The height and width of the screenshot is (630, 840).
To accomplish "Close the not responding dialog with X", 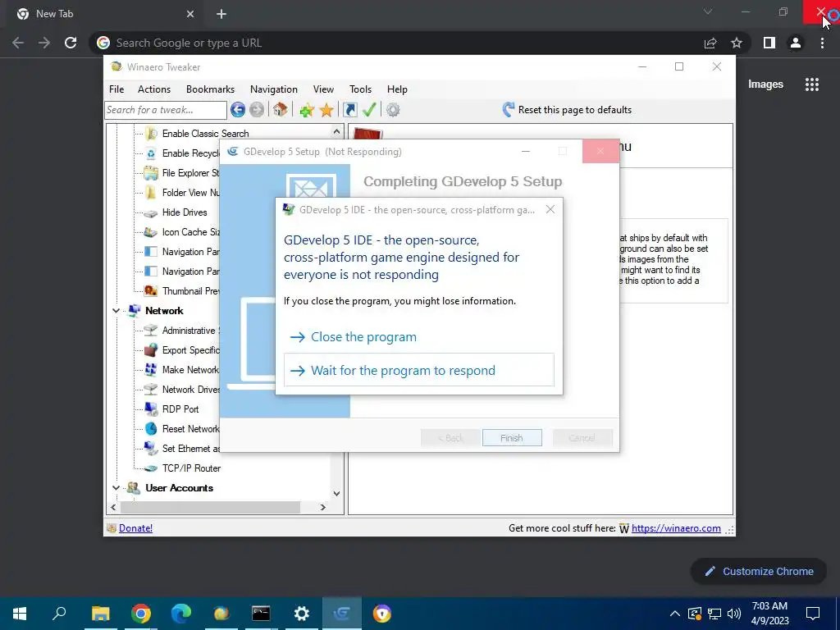I will [550, 209].
